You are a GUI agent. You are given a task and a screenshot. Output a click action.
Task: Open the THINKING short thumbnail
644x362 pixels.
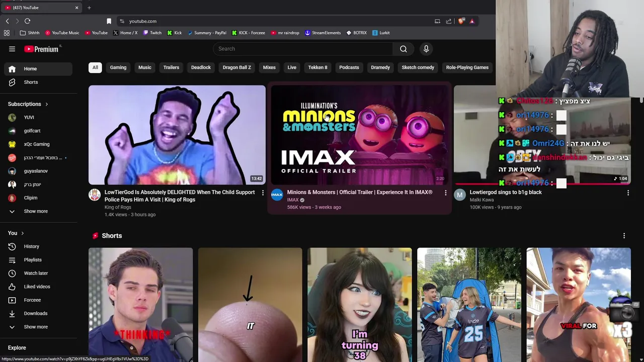click(x=140, y=305)
